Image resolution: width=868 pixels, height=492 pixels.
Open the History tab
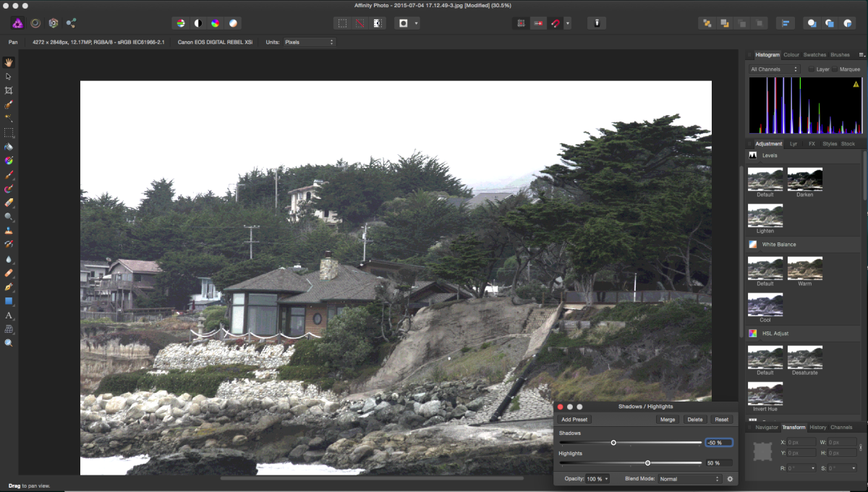(817, 427)
